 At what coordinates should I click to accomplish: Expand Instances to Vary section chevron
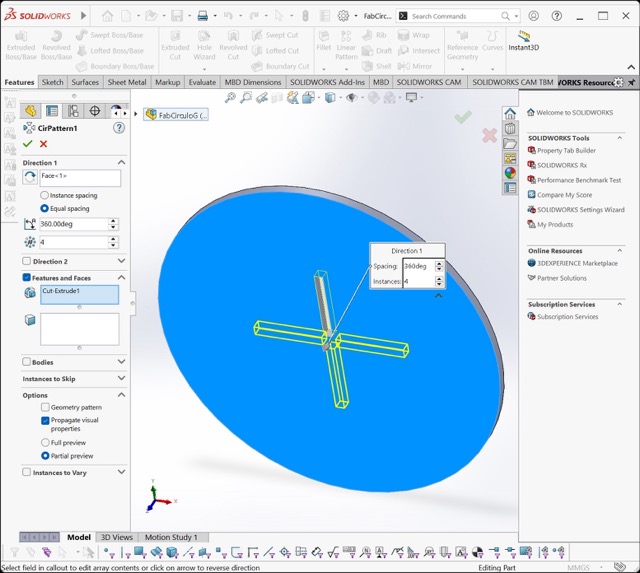click(121, 471)
